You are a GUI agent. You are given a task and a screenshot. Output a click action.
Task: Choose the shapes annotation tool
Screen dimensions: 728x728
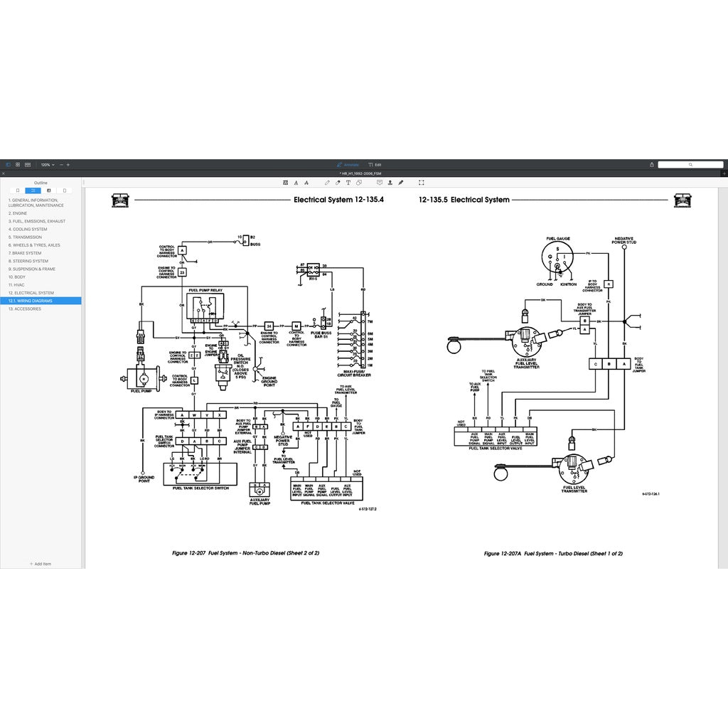pyautogui.click(x=358, y=183)
